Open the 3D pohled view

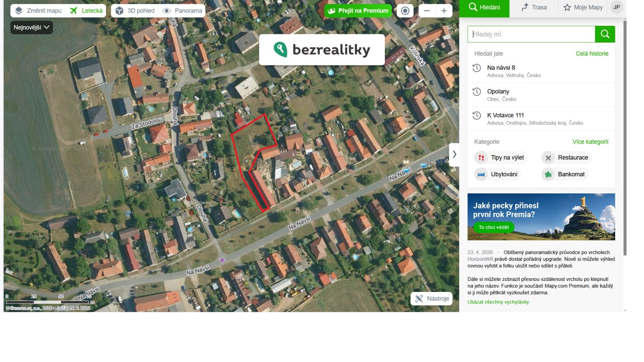[x=135, y=10]
